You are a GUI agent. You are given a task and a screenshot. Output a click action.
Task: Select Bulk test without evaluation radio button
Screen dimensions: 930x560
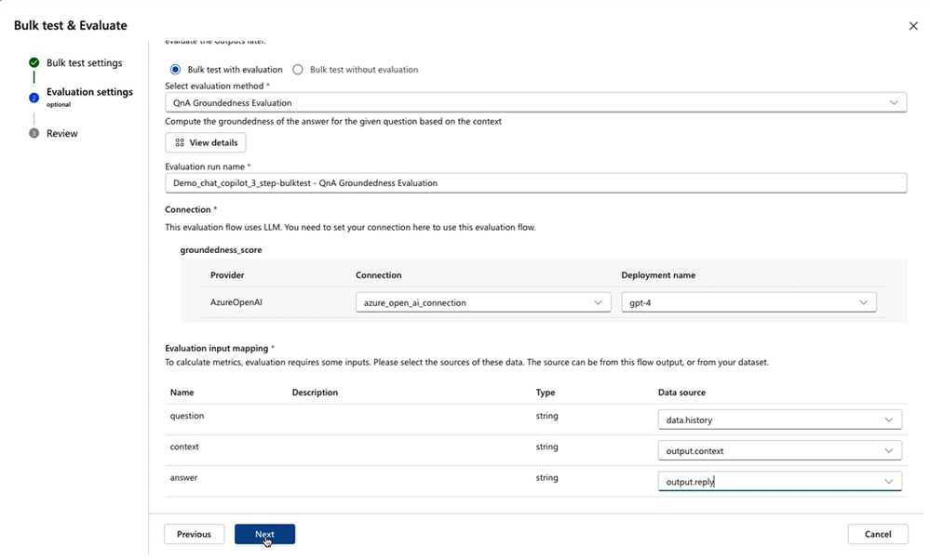(x=298, y=70)
